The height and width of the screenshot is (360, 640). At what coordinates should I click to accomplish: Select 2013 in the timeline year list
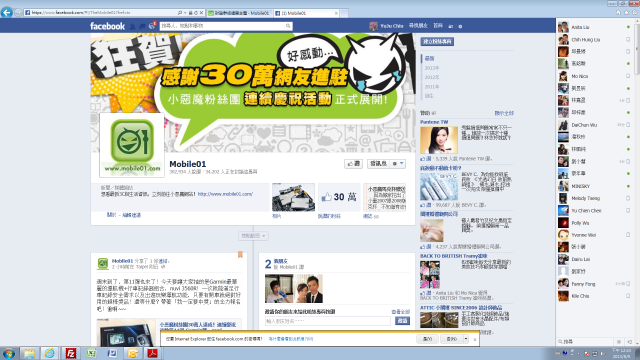431,68
